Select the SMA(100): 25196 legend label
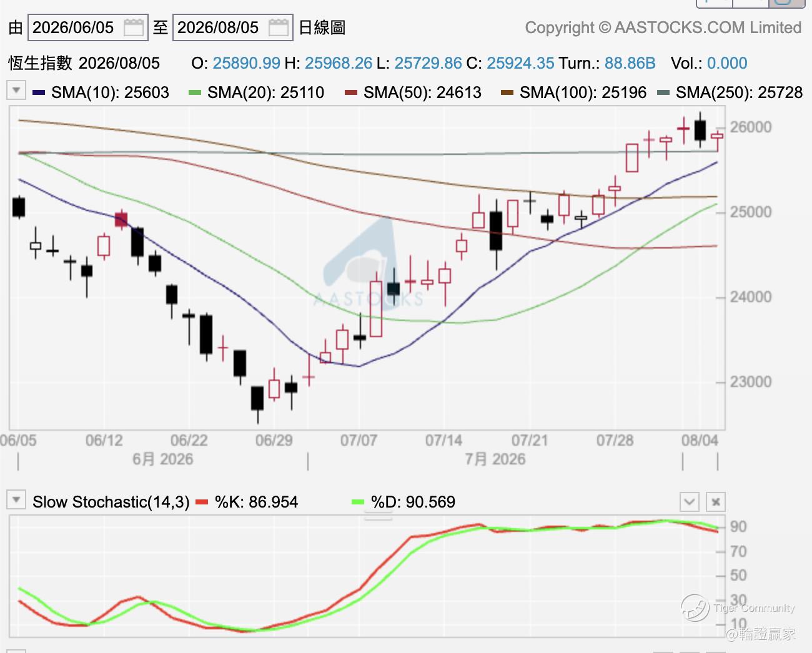This screenshot has width=812, height=653. point(583,93)
